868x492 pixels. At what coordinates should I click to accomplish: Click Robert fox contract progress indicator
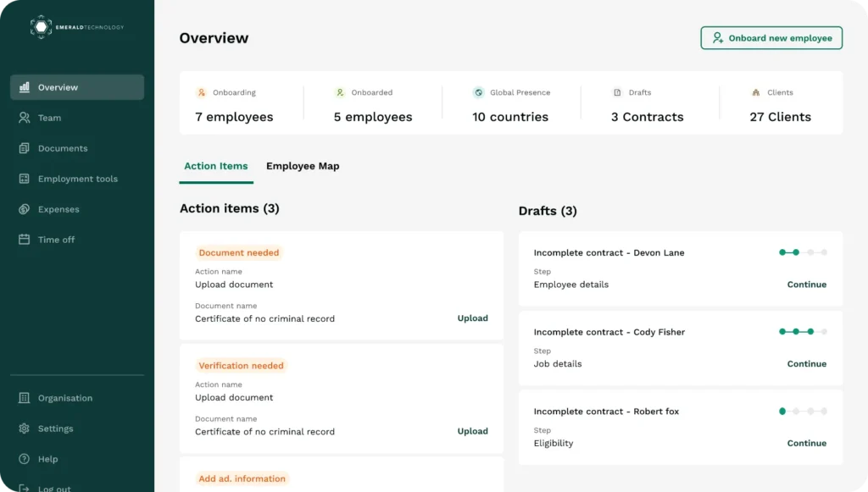804,412
